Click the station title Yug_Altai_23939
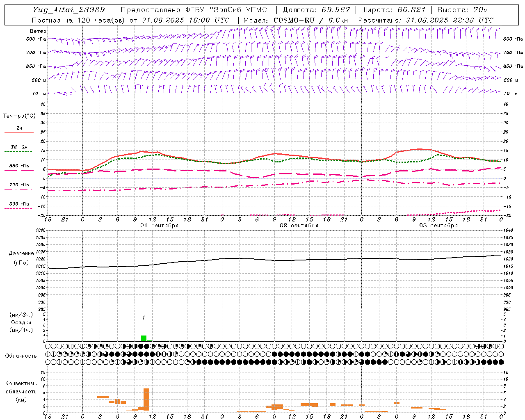525x420 pixels. (x=69, y=10)
